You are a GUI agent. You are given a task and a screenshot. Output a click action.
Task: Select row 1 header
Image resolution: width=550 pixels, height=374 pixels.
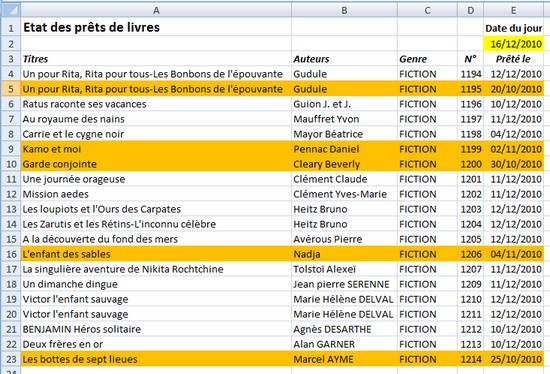tap(11, 27)
